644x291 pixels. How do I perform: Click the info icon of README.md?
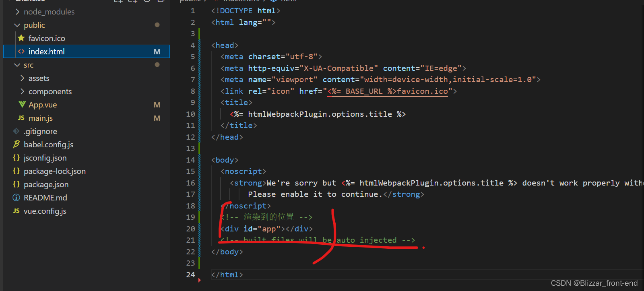[16, 198]
